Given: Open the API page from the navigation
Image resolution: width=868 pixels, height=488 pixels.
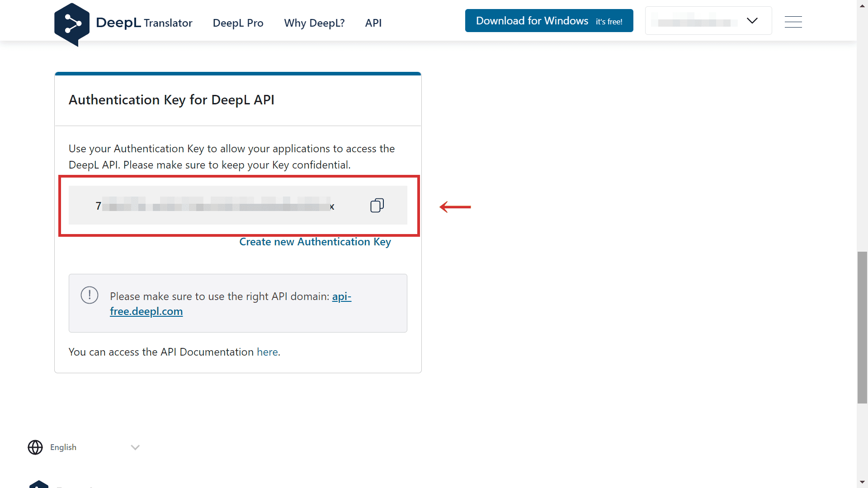Looking at the screenshot, I should tap(373, 23).
